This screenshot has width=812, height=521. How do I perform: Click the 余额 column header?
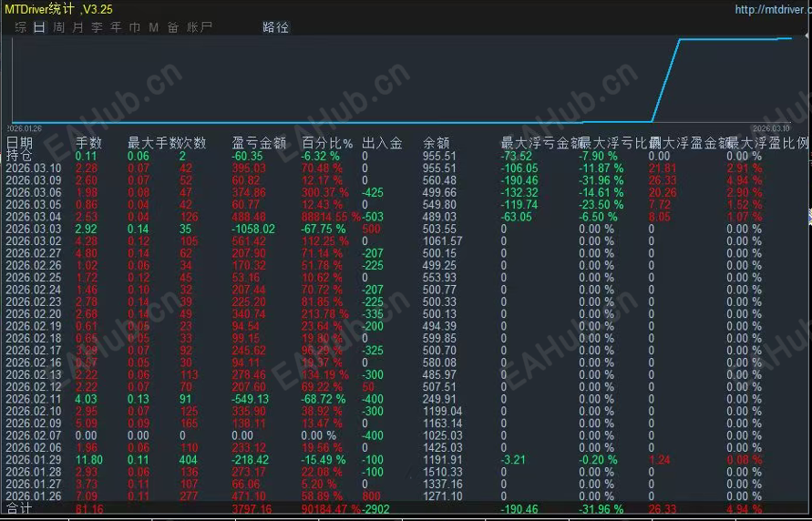(x=436, y=143)
